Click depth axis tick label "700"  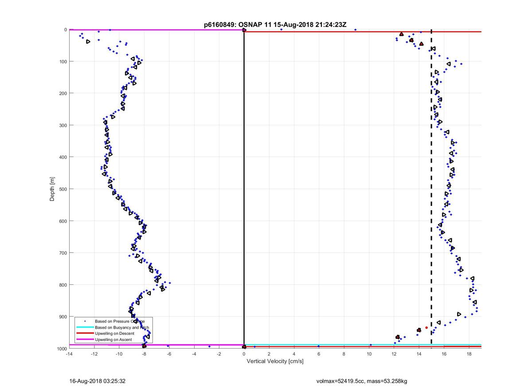[x=63, y=253]
